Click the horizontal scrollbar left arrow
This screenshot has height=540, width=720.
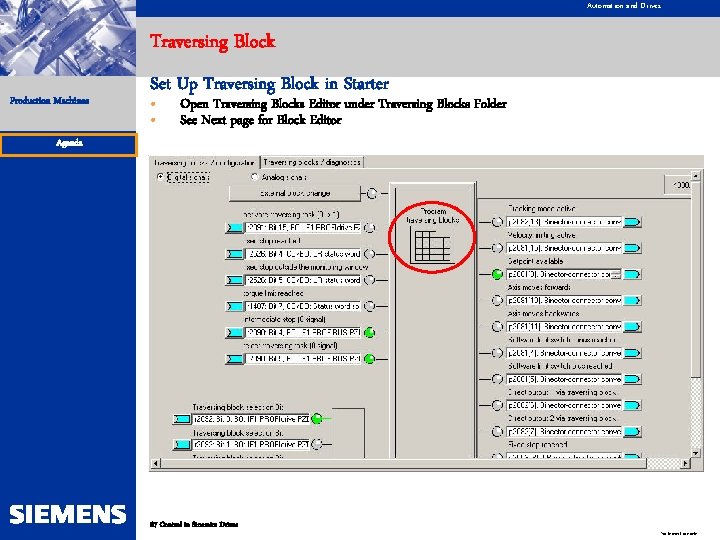pyautogui.click(x=155, y=463)
